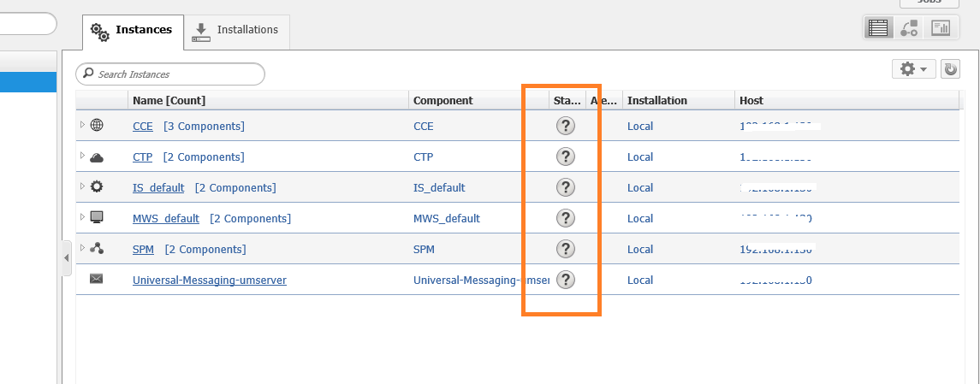Open the CTP instance link

[x=142, y=157]
